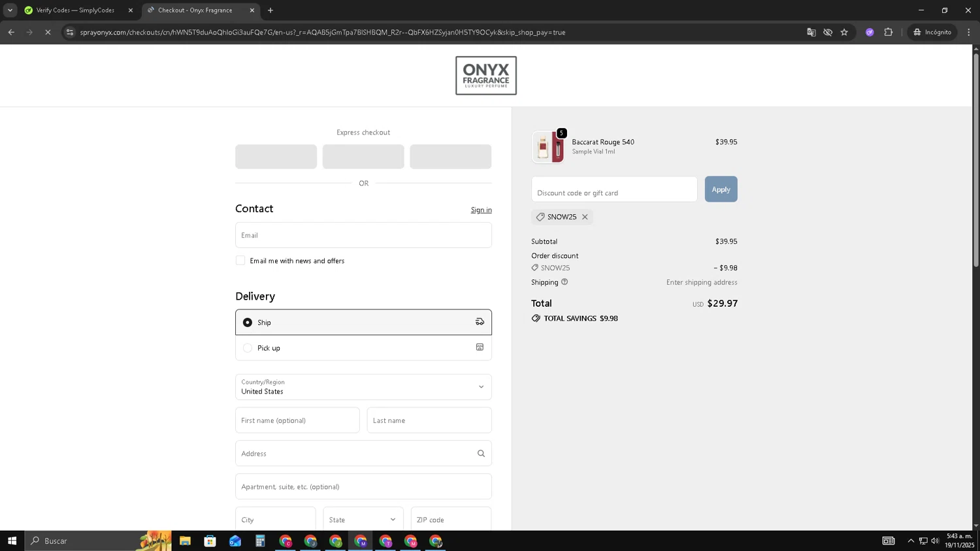Stop loading the page
The image size is (980, 551).
[x=48, y=32]
